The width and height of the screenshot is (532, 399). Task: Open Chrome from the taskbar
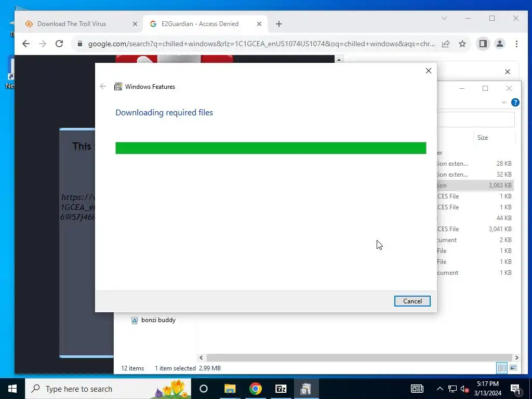point(256,389)
